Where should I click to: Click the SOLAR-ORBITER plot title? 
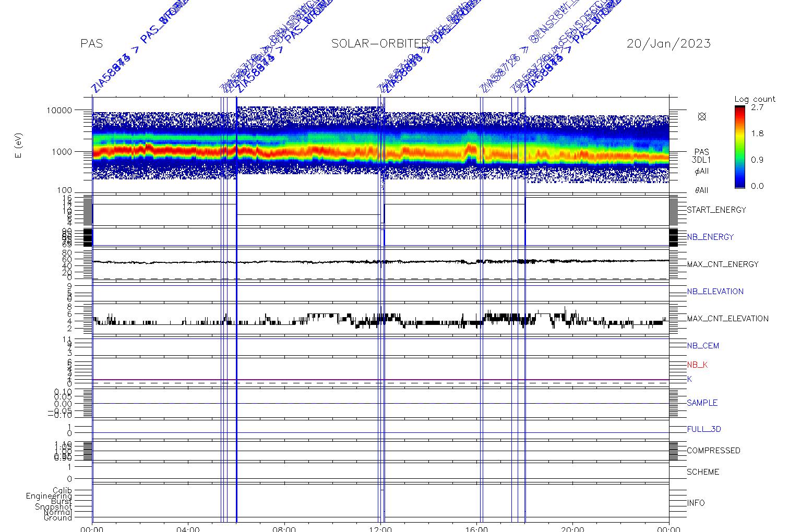coord(379,43)
